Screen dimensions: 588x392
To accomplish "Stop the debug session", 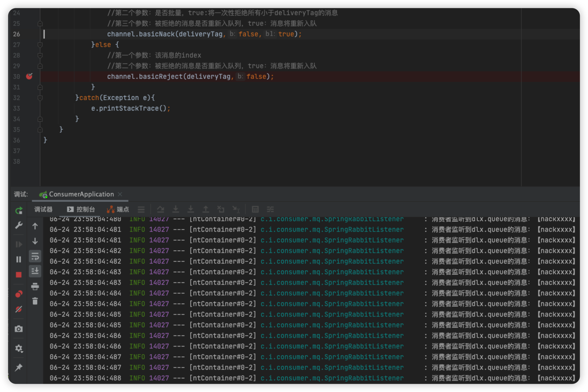I will point(19,275).
